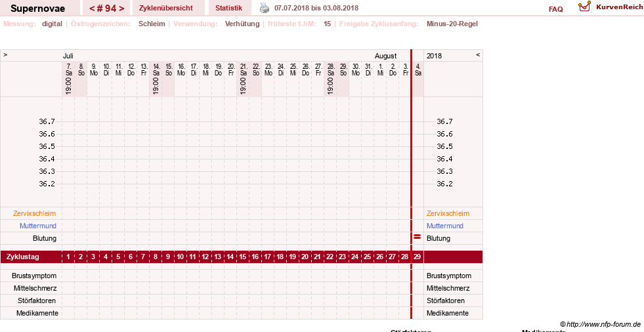Select the right Blutung row label
644x332 pixels.
click(x=439, y=238)
